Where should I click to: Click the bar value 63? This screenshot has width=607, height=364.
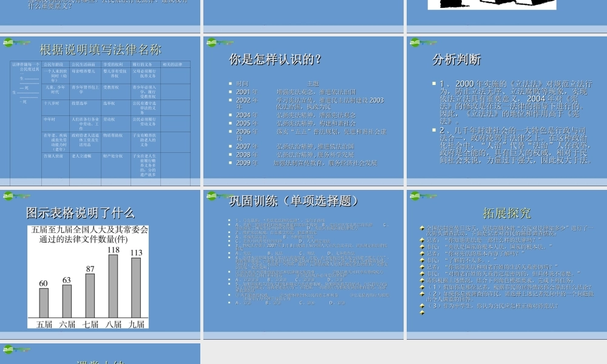pyautogui.click(x=67, y=280)
